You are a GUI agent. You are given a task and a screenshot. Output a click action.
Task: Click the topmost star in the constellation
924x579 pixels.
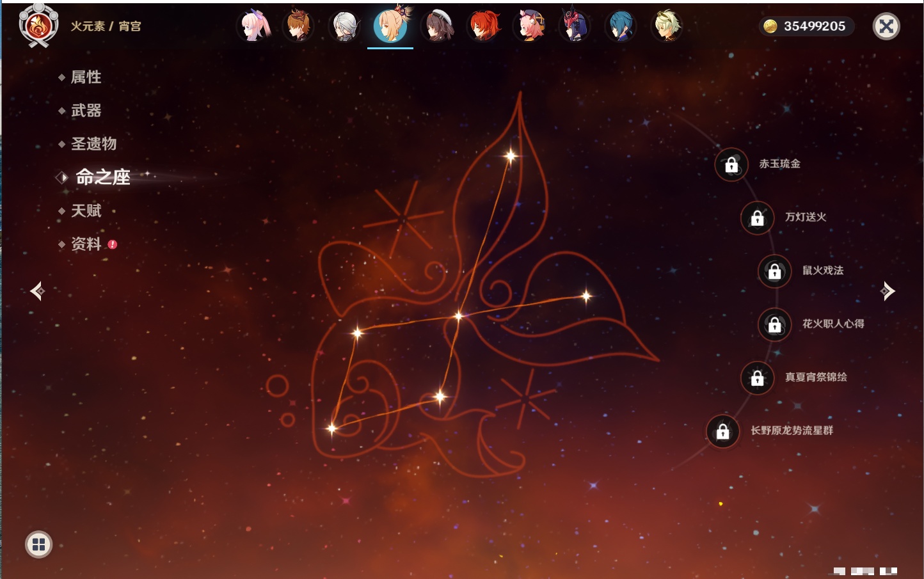pos(511,155)
